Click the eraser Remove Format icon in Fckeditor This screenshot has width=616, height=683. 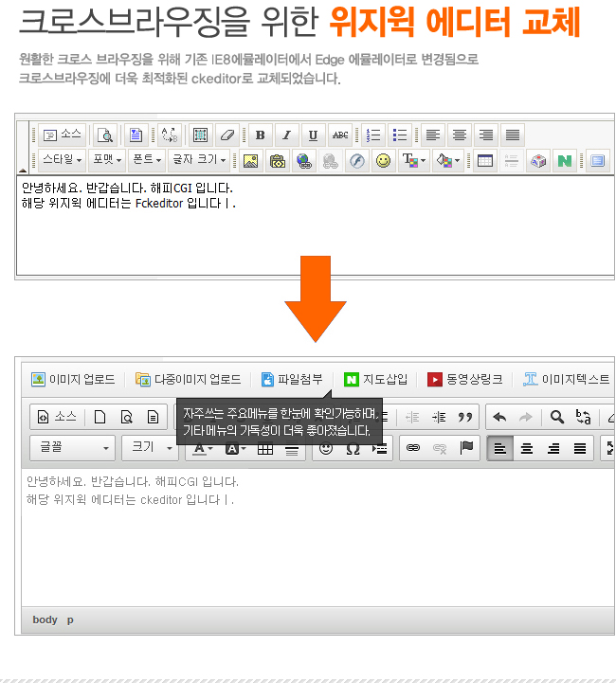click(x=226, y=135)
